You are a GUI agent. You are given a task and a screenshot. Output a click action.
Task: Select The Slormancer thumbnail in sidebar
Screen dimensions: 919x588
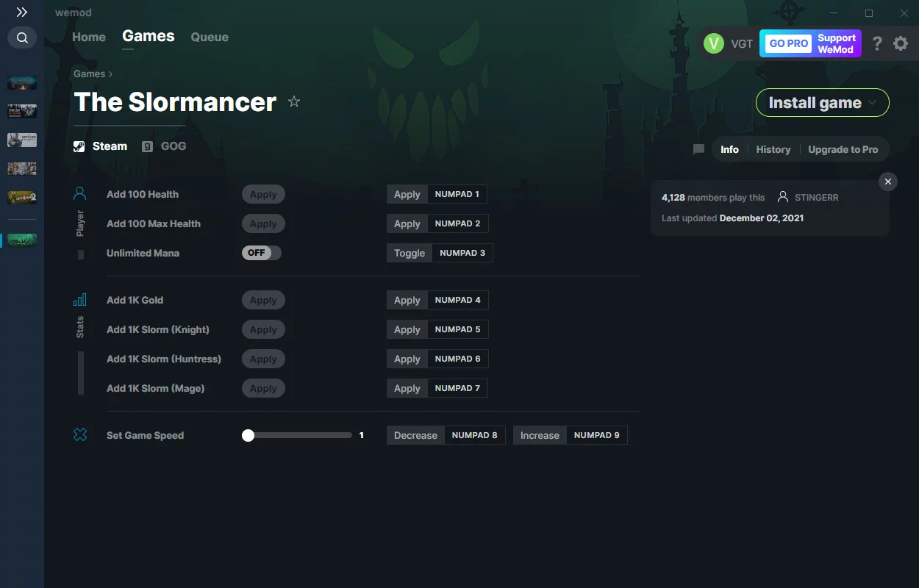tap(22, 240)
